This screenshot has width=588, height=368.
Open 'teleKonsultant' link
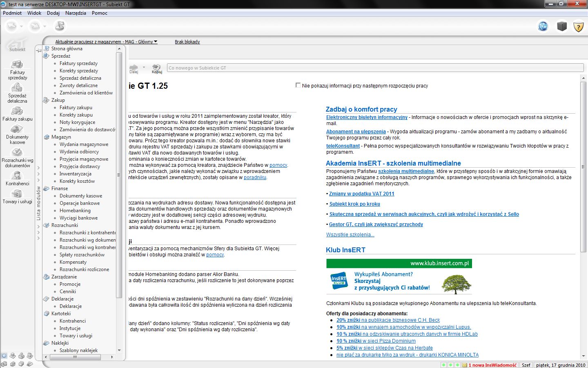[343, 146]
